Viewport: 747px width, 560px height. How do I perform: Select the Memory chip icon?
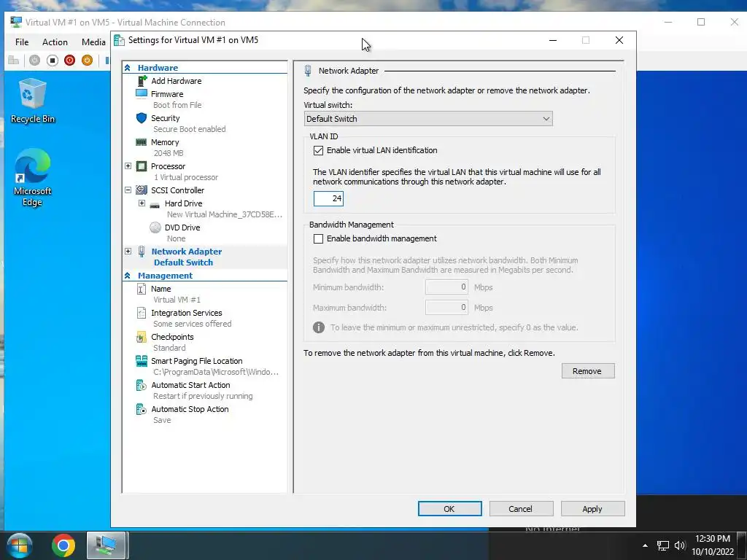click(x=142, y=142)
